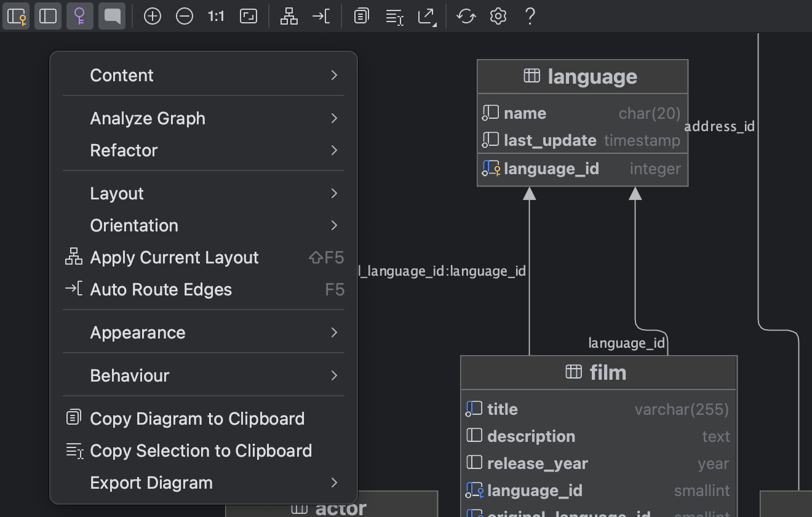Expand the Analyze Graph submenu

coord(203,118)
